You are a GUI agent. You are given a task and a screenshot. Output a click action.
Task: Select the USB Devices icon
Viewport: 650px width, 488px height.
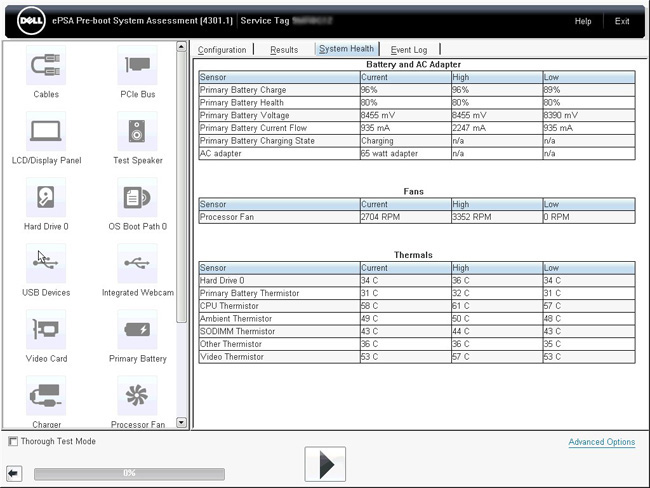point(46,264)
